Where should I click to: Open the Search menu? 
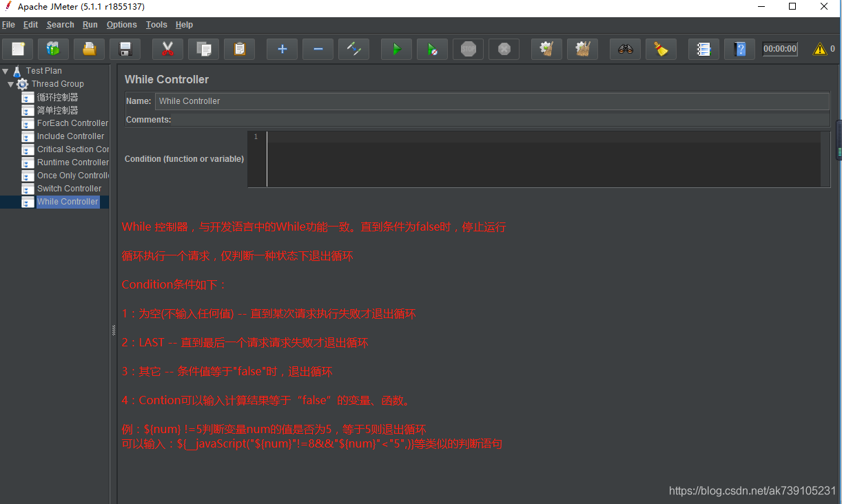coord(60,25)
